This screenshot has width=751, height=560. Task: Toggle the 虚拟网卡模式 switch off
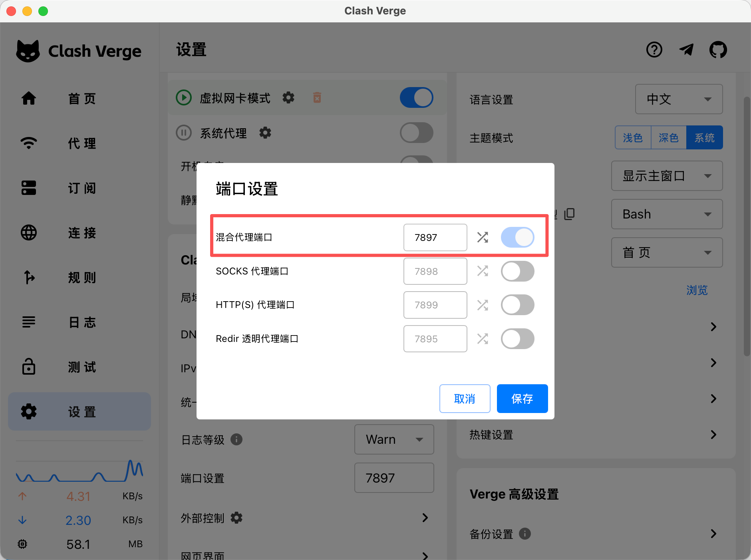pyautogui.click(x=416, y=97)
